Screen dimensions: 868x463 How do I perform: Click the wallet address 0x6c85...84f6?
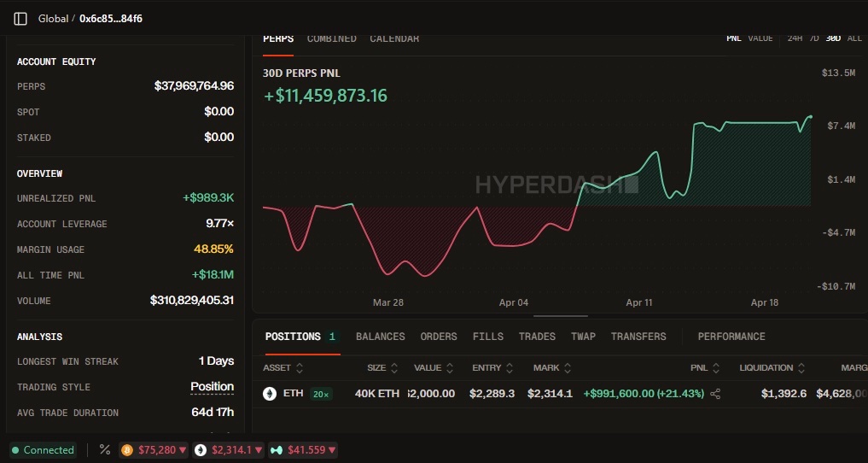pyautogui.click(x=111, y=19)
